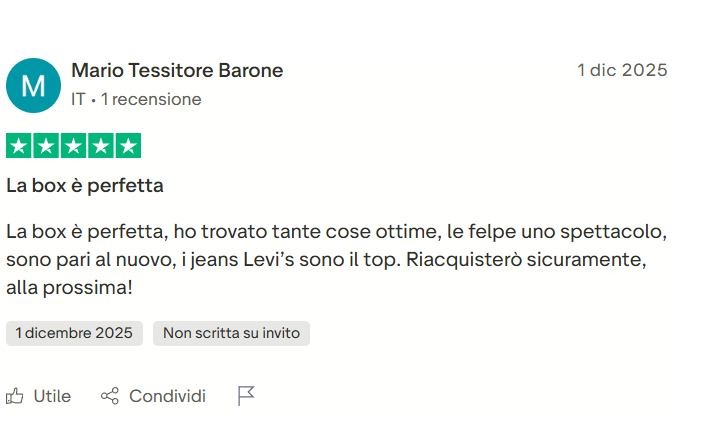Click the fourth green rating star
The height and width of the screenshot is (440, 722).
click(x=100, y=146)
